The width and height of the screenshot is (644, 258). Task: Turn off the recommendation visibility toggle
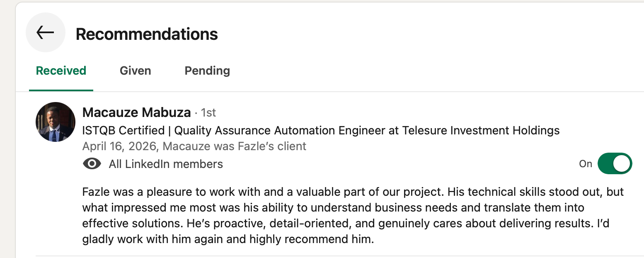615,163
